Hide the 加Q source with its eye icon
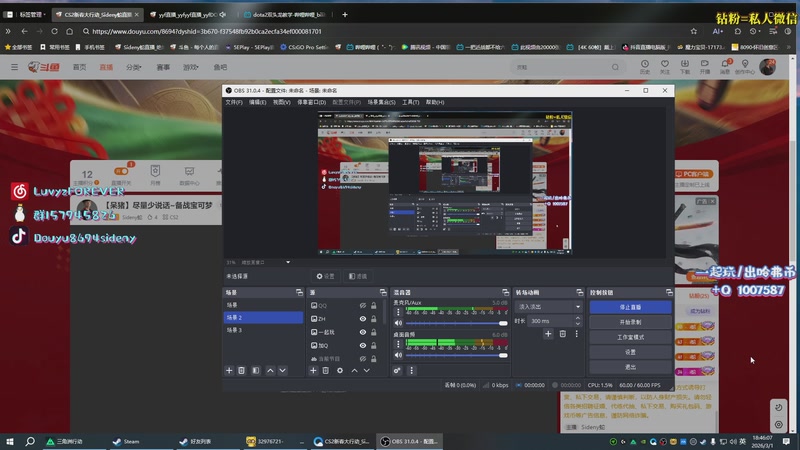 pos(363,345)
